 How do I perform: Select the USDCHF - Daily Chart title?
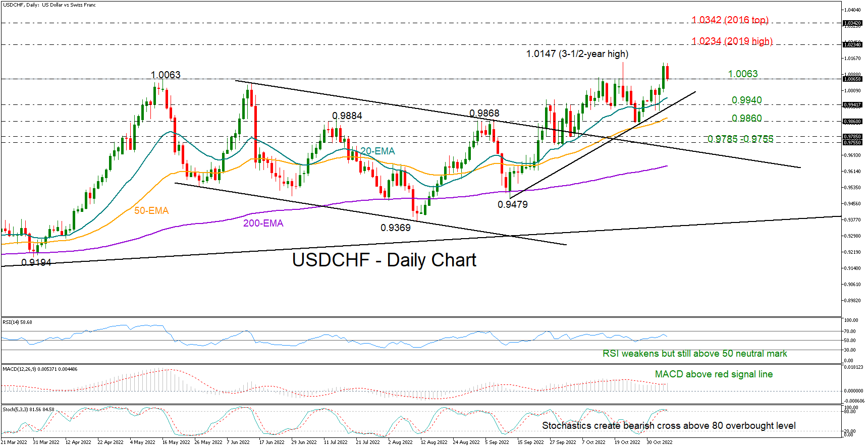[x=384, y=260]
